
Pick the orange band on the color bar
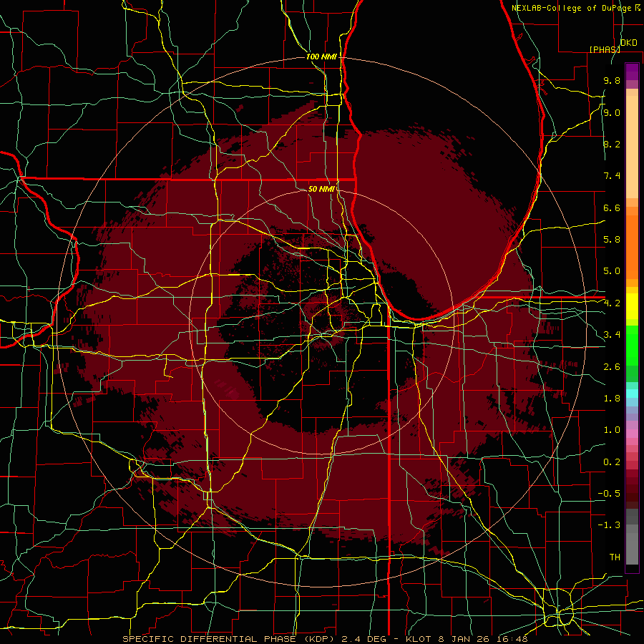pyautogui.click(x=632, y=246)
